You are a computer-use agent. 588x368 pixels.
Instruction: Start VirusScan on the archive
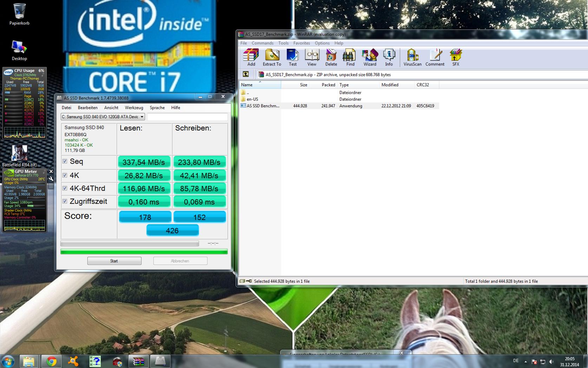(x=412, y=57)
